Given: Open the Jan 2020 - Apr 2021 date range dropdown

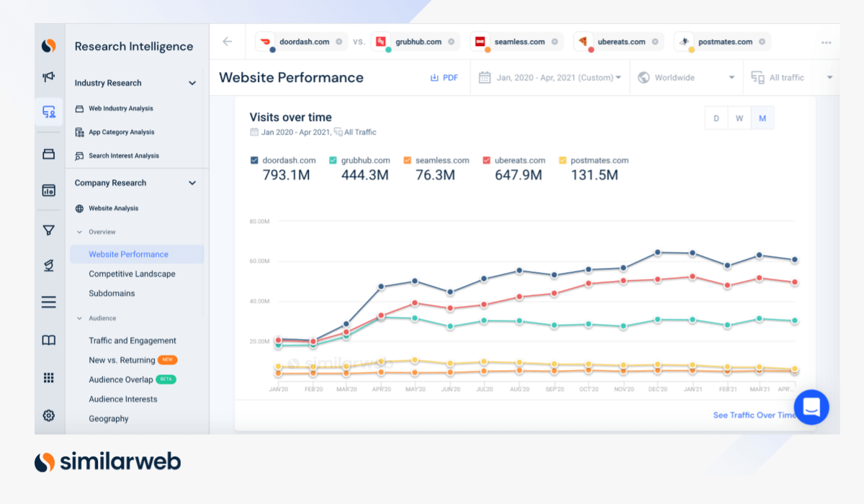Looking at the screenshot, I should (550, 78).
